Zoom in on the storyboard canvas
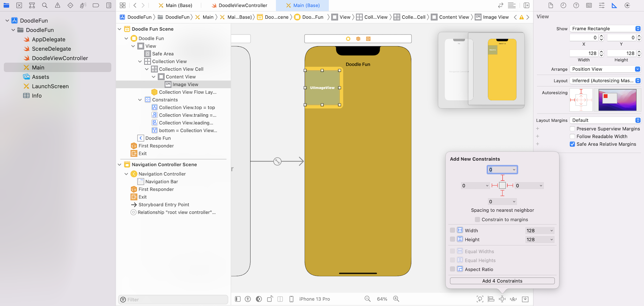 pos(396,299)
